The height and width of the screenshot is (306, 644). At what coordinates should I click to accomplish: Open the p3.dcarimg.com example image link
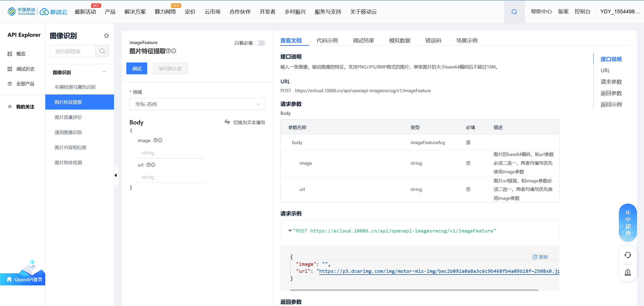pyautogui.click(x=439, y=271)
